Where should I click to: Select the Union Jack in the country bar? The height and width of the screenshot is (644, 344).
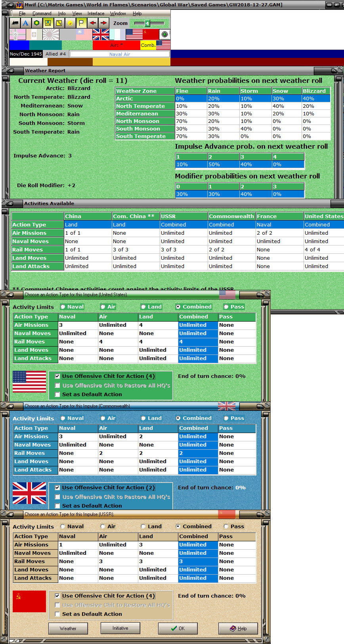(x=101, y=34)
